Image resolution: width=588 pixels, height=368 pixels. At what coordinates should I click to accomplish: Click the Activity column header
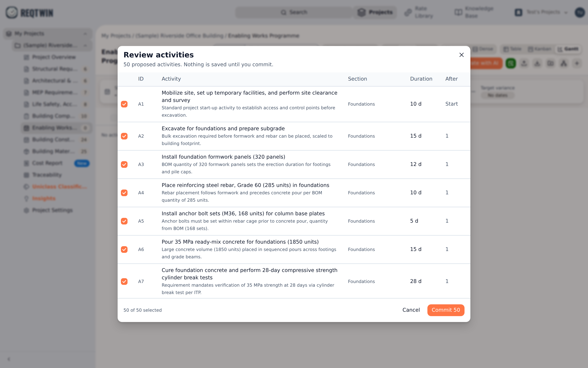point(171,79)
